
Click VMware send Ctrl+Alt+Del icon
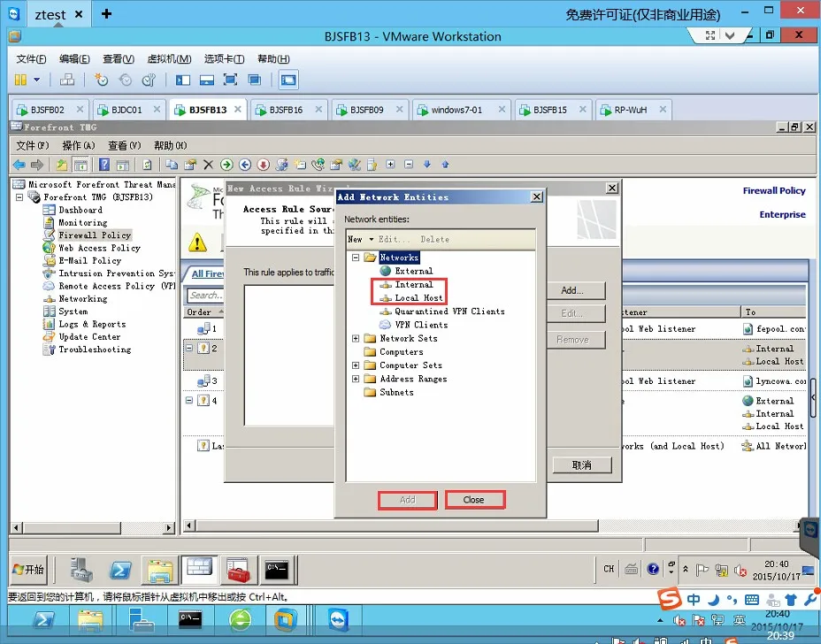[x=67, y=80]
